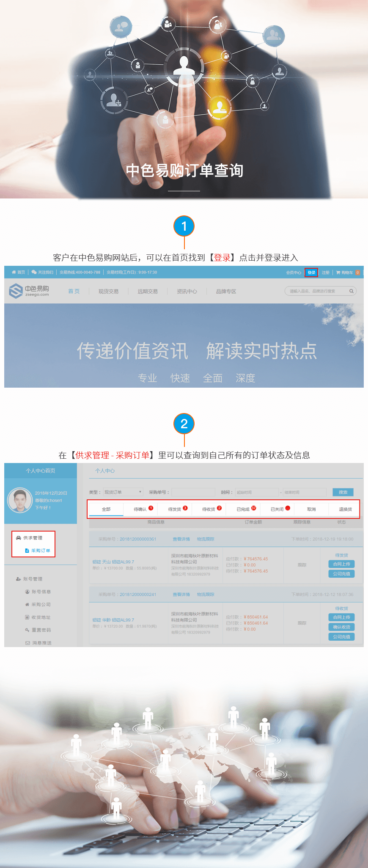Click the users icon beside 账号管理
This screenshot has height=868, width=368.
(x=19, y=579)
